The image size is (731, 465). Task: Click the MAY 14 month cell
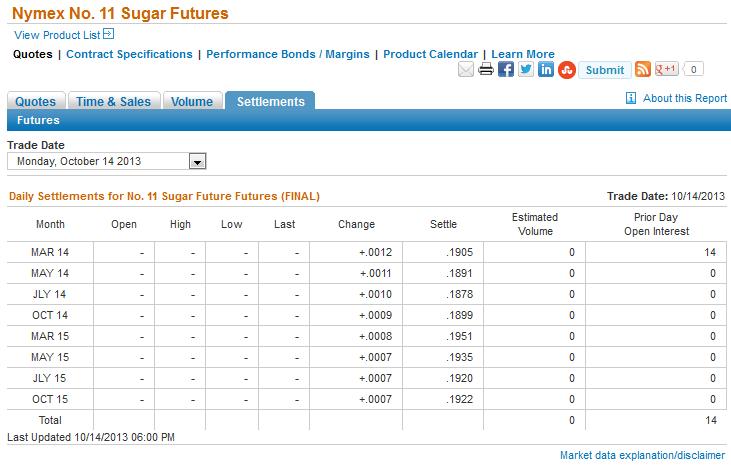tap(50, 273)
